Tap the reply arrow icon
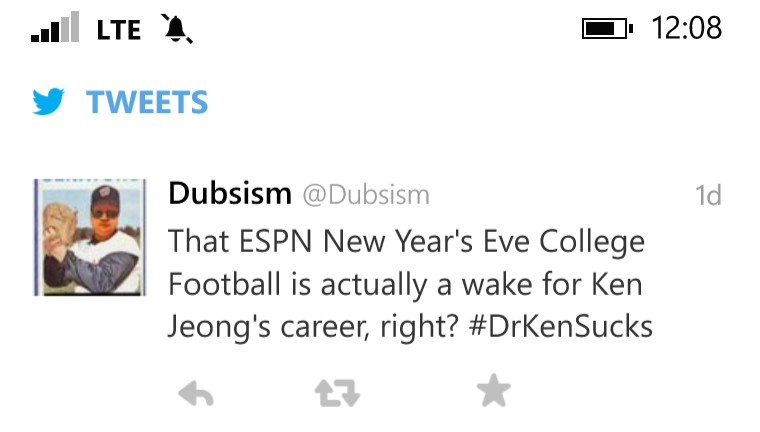The height and width of the screenshot is (432, 760). pyautogui.click(x=195, y=393)
